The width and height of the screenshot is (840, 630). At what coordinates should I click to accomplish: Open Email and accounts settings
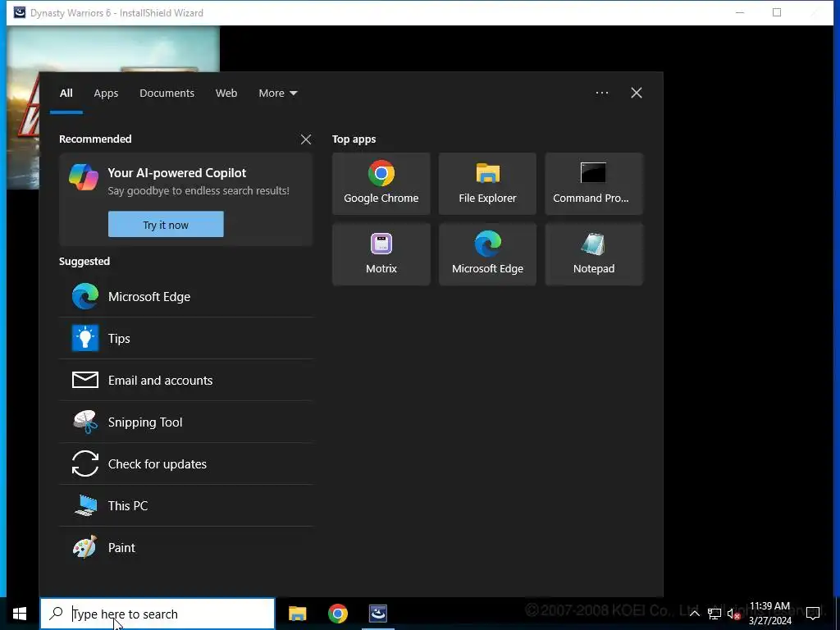click(186, 380)
